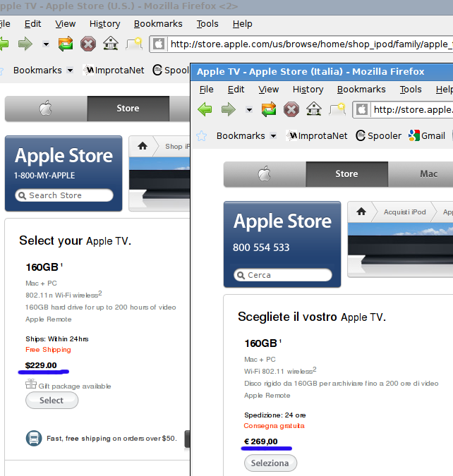Go Home in U.S. Firefox window
The image size is (453, 476).
(x=111, y=44)
